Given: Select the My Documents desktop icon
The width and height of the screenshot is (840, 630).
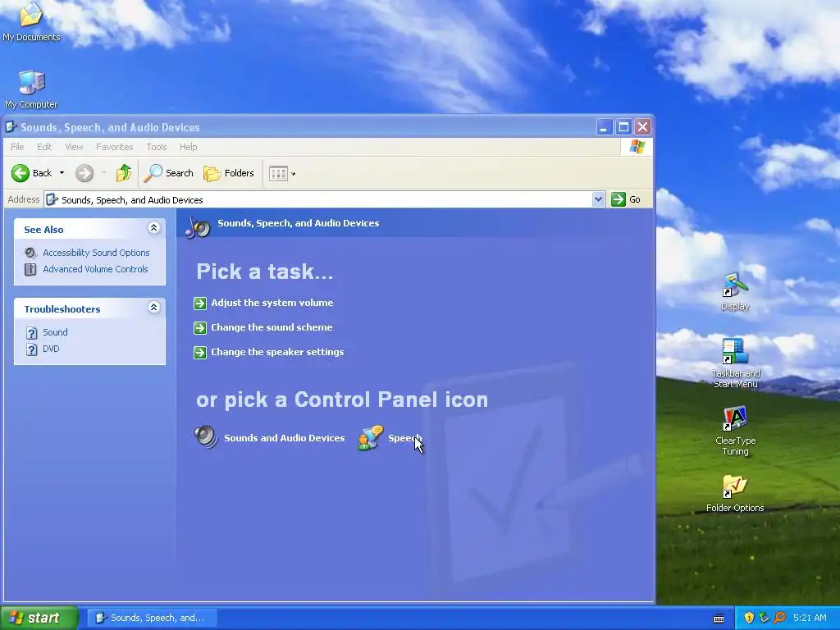Looking at the screenshot, I should point(31,21).
